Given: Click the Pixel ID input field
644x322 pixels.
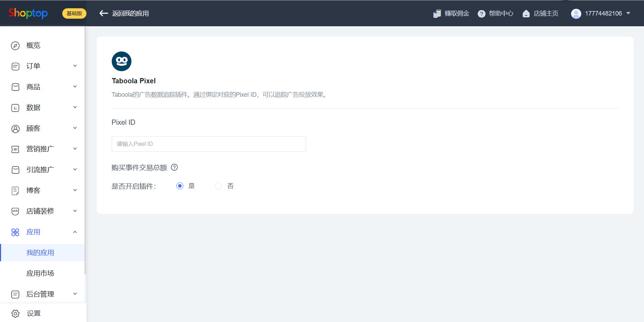Looking at the screenshot, I should pos(209,144).
